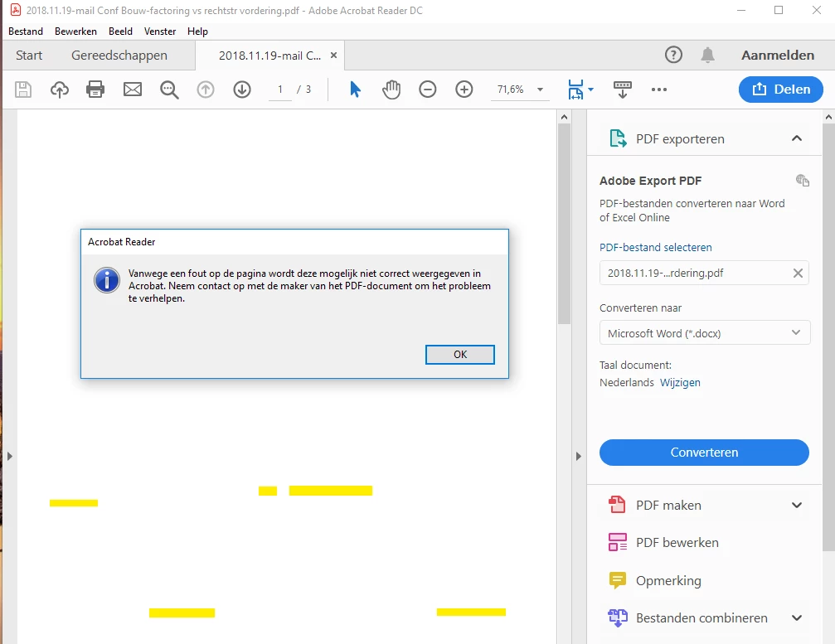
Task: Click the PDF bewerken label
Action: pos(677,542)
